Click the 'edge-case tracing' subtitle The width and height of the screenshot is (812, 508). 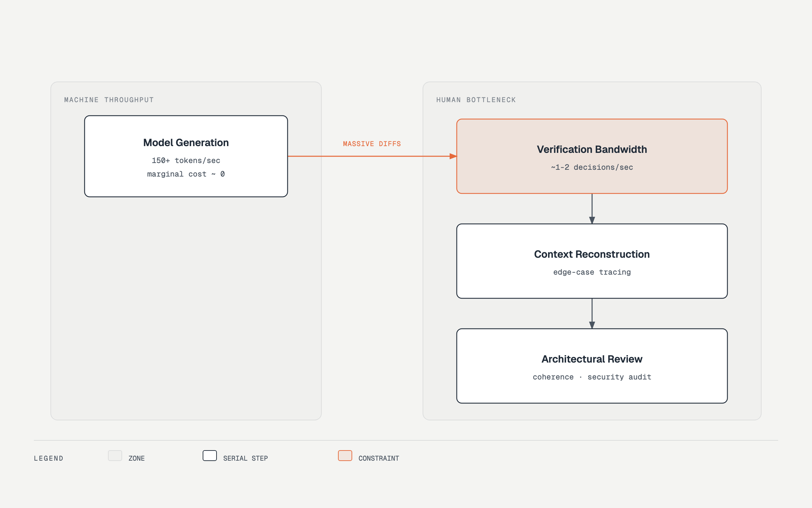592,272
